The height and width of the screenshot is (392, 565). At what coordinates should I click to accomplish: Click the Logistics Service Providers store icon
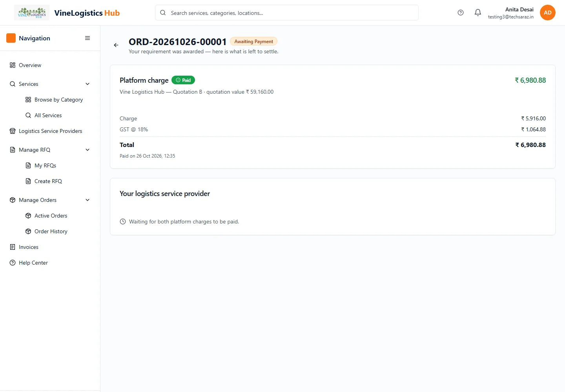(x=13, y=131)
